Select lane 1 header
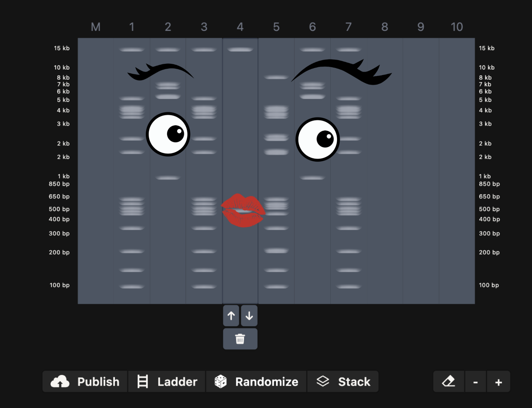 point(132,27)
